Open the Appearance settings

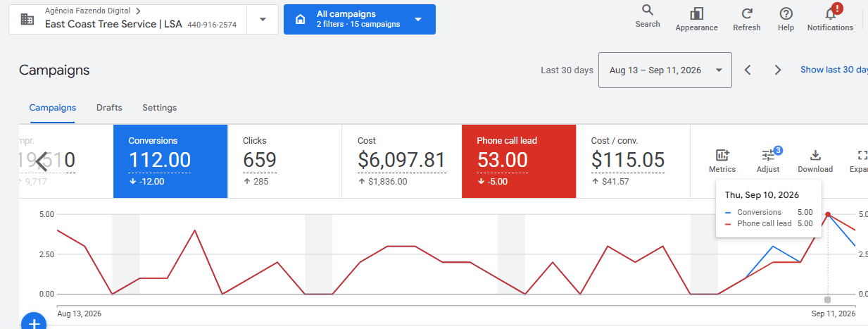(x=696, y=19)
